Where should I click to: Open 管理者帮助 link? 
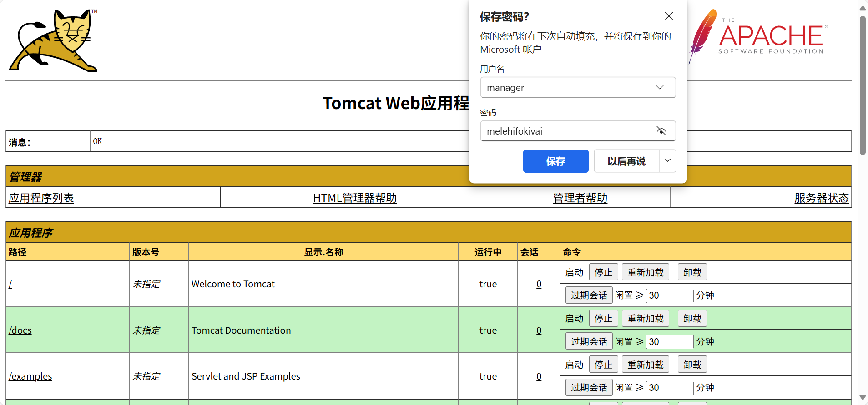click(580, 198)
